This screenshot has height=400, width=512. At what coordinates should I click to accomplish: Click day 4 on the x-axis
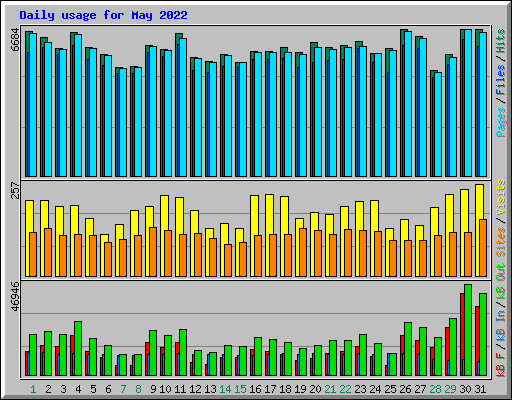pyautogui.click(x=78, y=389)
